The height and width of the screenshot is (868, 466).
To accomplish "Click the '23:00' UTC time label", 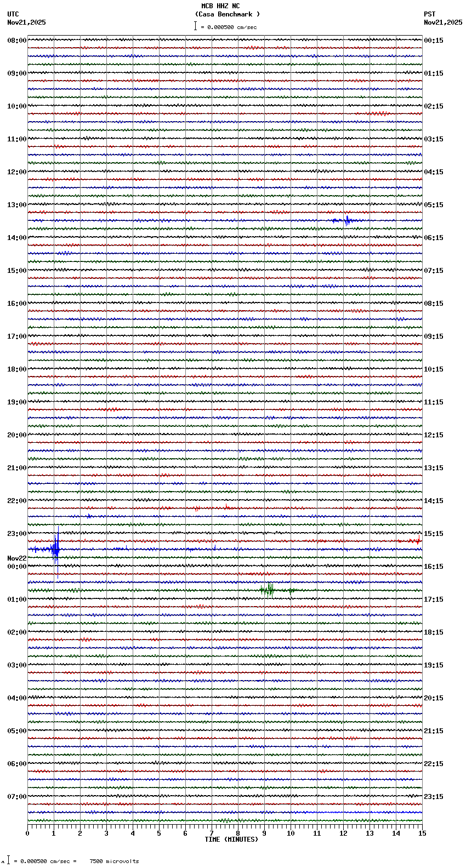I will point(17,534).
